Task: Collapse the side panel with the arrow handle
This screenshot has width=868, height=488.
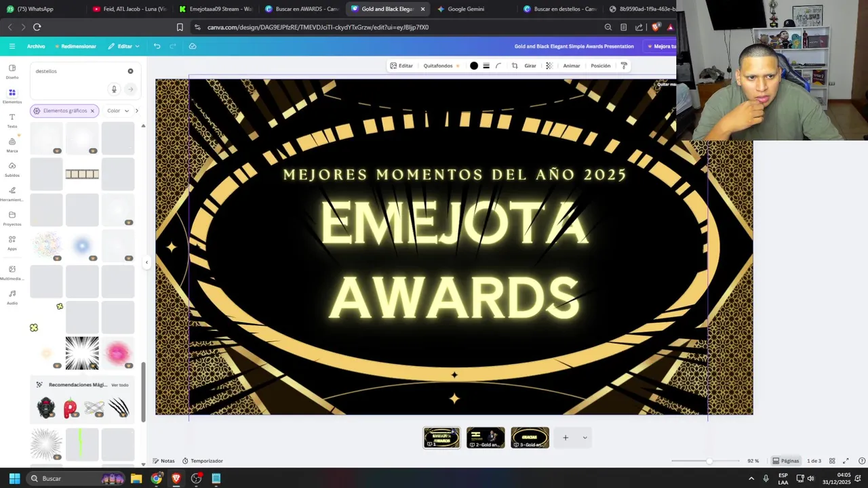Action: (146, 262)
